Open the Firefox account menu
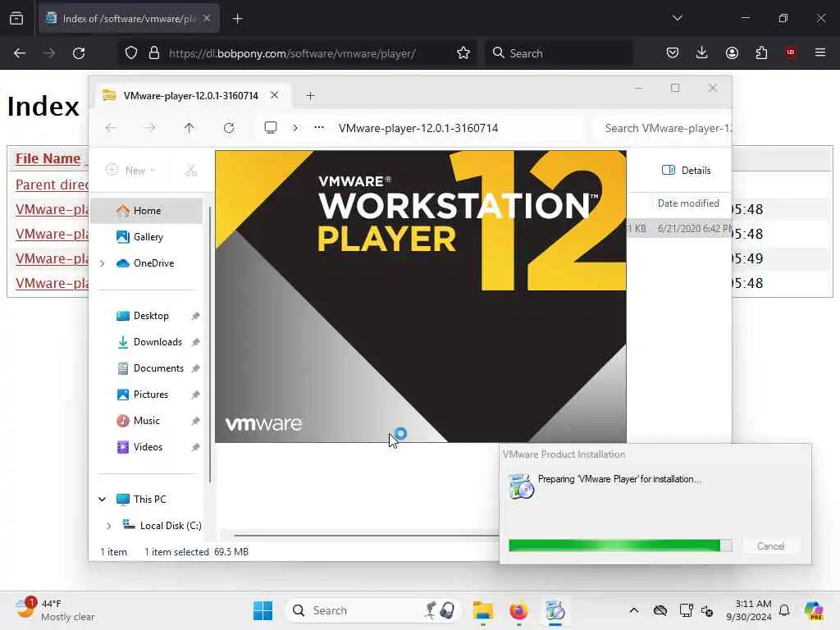This screenshot has width=840, height=630. [732, 52]
